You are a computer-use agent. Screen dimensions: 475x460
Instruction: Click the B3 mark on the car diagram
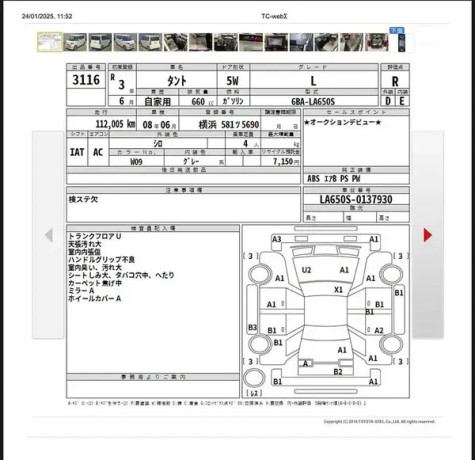point(252,328)
